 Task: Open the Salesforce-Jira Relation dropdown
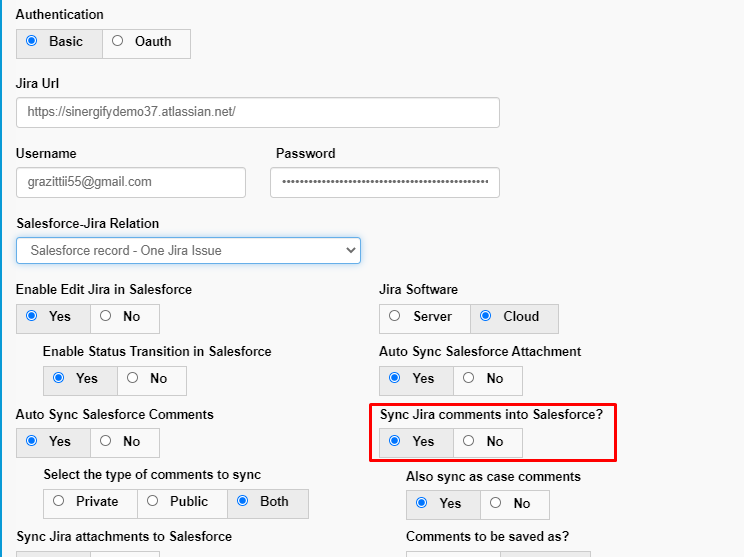188,251
